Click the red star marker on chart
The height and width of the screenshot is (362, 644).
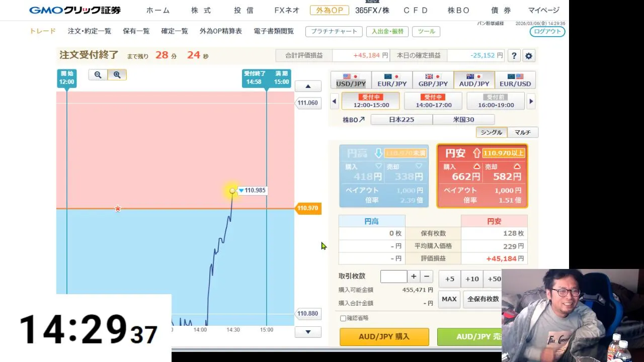tap(118, 208)
